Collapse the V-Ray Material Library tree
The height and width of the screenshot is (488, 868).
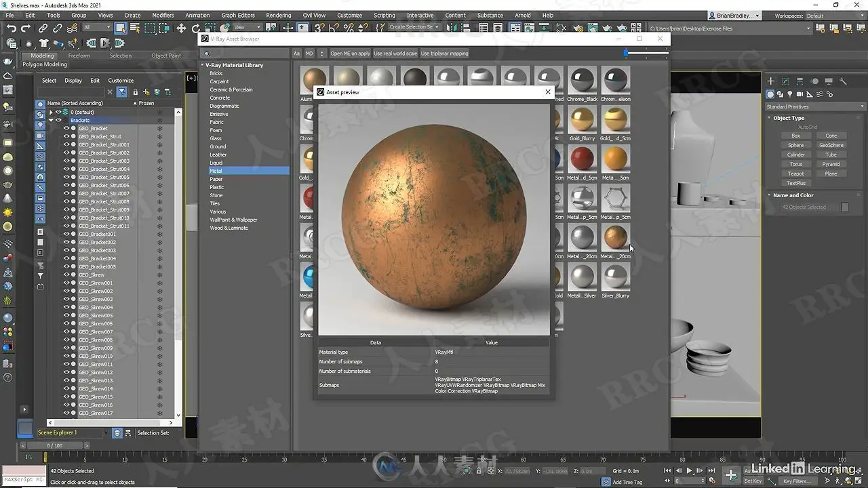pyautogui.click(x=202, y=65)
